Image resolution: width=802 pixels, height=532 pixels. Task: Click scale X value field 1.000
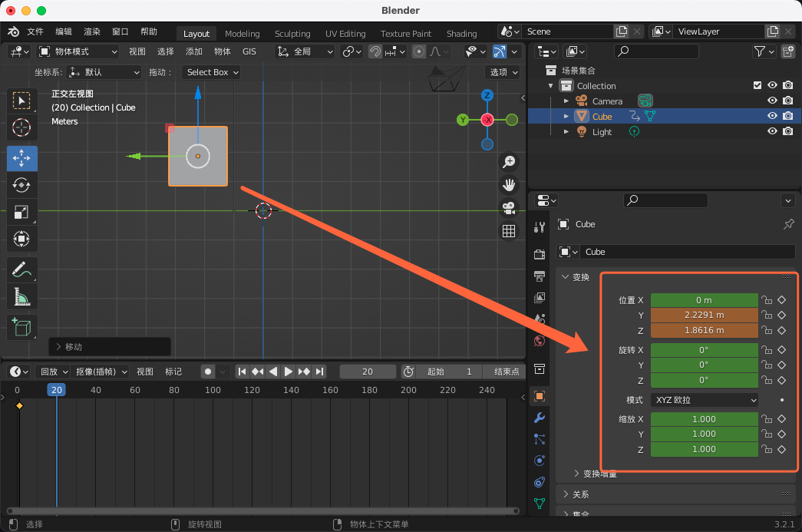(x=705, y=419)
